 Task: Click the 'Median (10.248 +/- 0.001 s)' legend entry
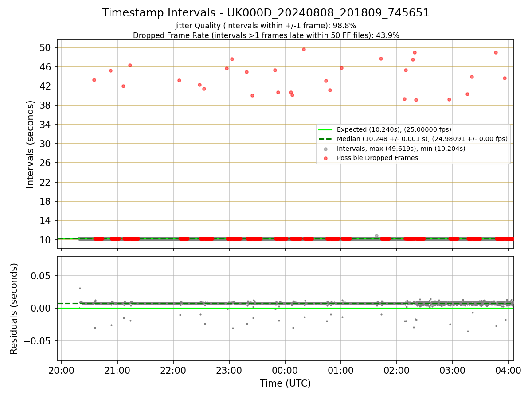422,139
